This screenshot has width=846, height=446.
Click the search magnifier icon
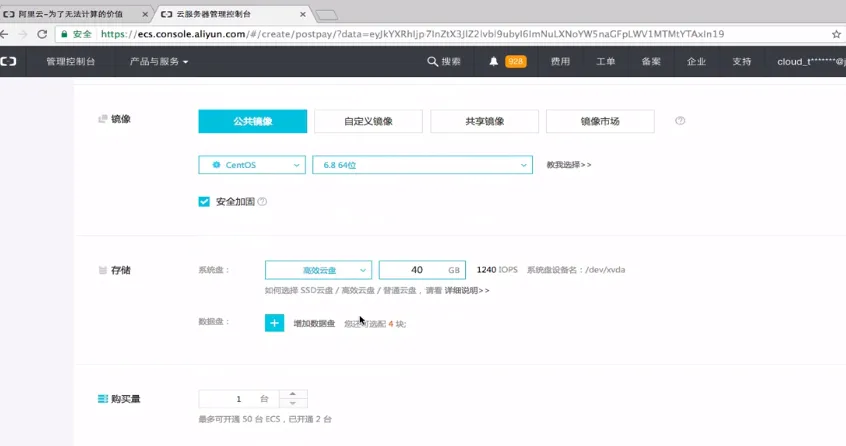click(x=432, y=61)
